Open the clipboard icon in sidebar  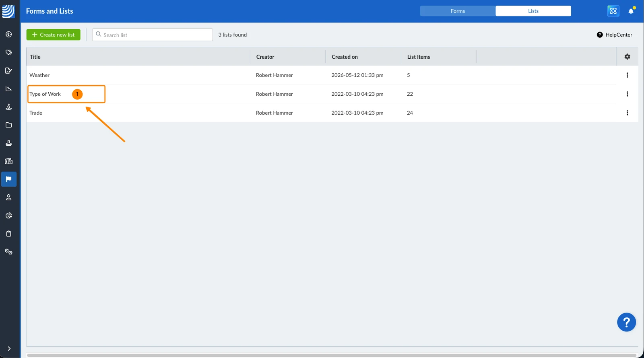[x=8, y=234]
